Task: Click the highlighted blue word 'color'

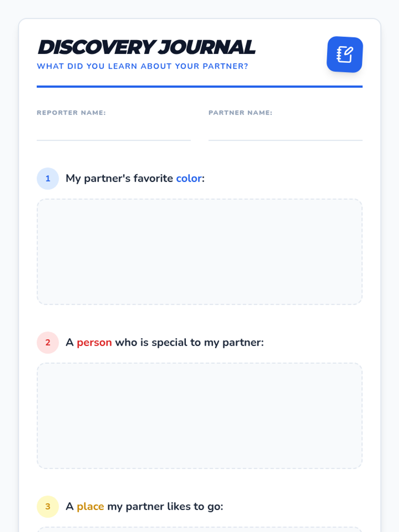Action: (x=189, y=179)
